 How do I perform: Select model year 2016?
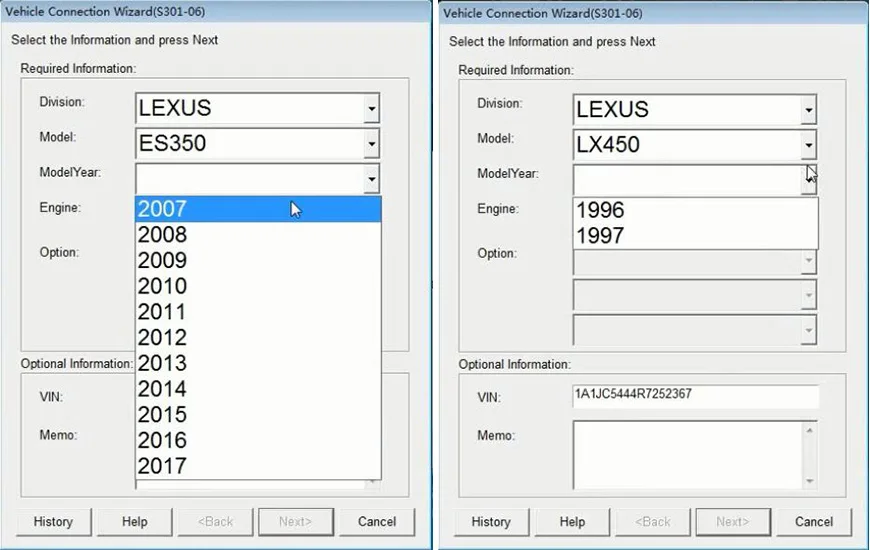tap(258, 440)
